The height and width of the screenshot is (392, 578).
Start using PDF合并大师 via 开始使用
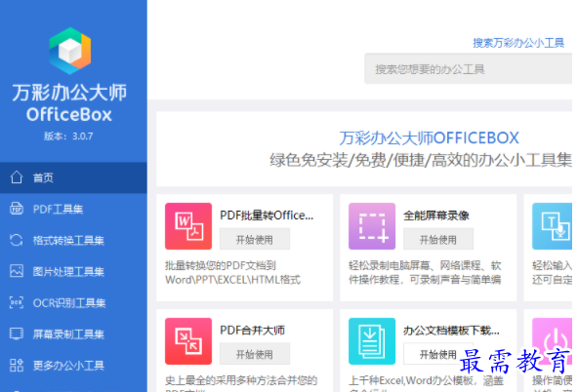point(255,354)
